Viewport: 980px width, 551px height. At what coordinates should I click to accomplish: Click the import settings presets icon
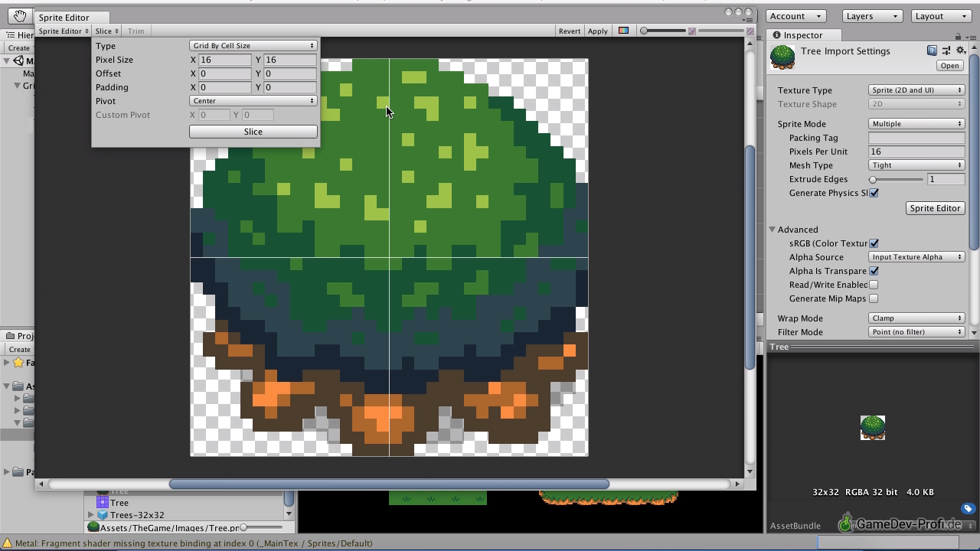946,51
